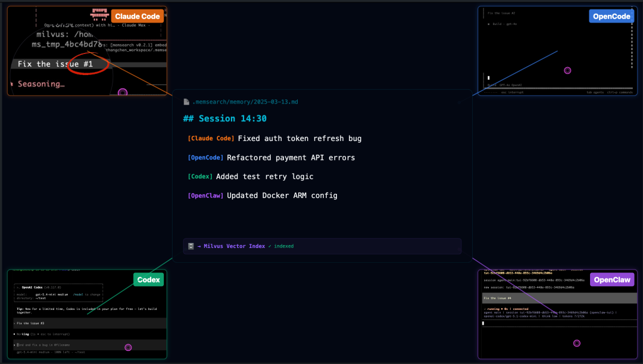Click '/model' command hint in Codex terminal

click(78, 294)
